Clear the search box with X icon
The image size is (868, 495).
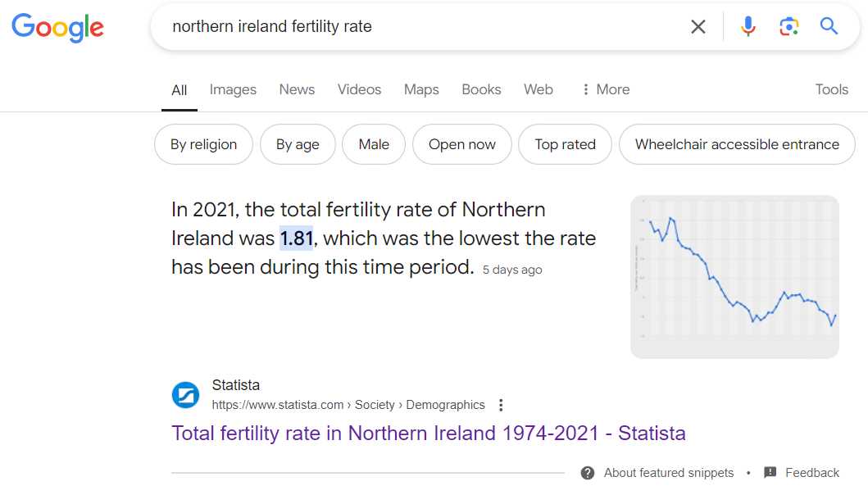[x=698, y=27]
